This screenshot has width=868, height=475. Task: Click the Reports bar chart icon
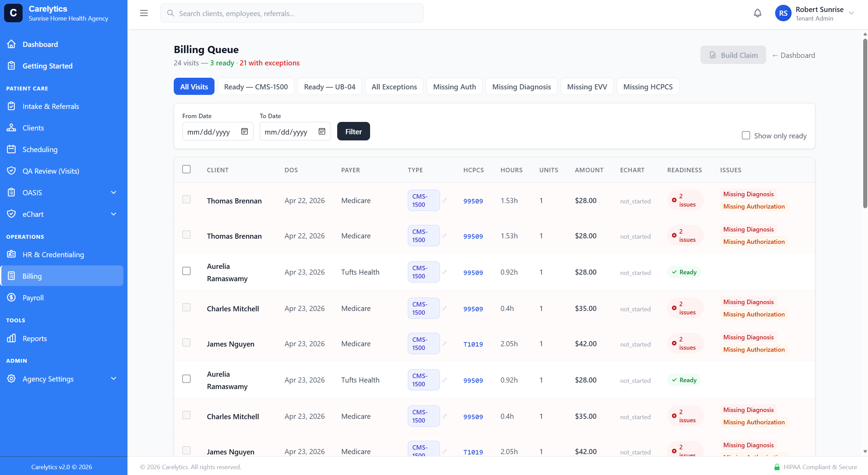[x=11, y=338]
